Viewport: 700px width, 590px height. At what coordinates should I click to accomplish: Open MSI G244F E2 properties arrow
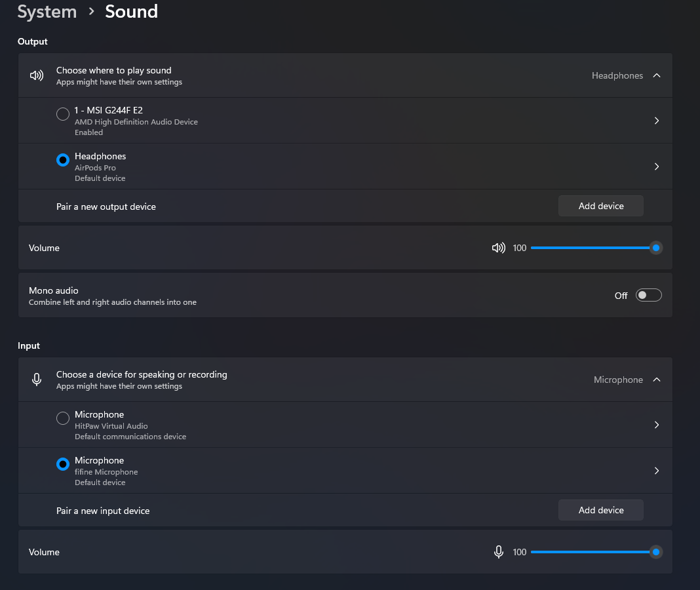pos(656,121)
